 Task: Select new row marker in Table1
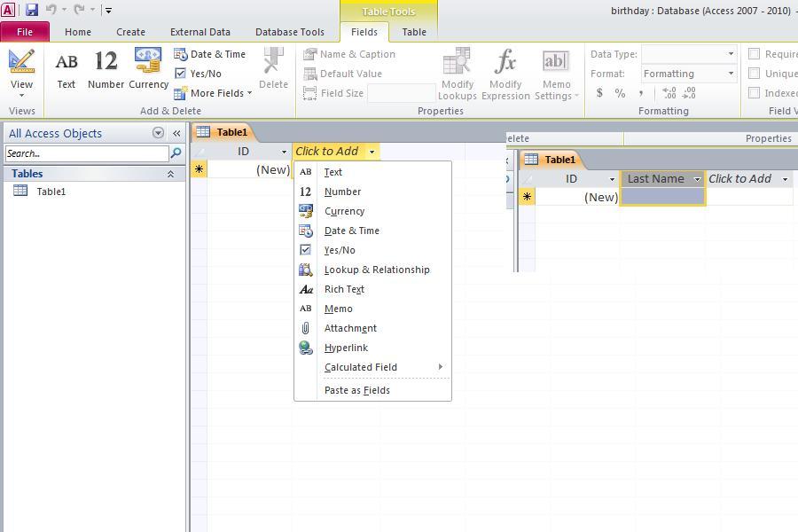pos(199,169)
